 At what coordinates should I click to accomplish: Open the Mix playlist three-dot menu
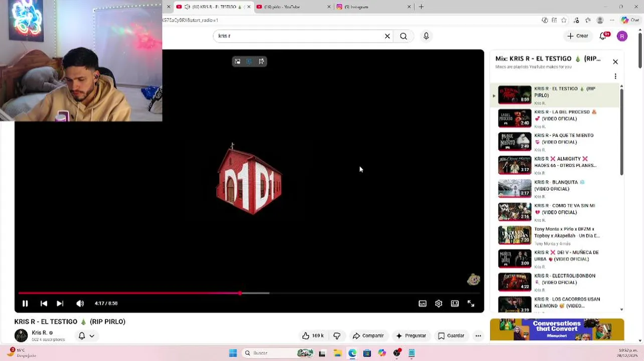[x=615, y=76]
